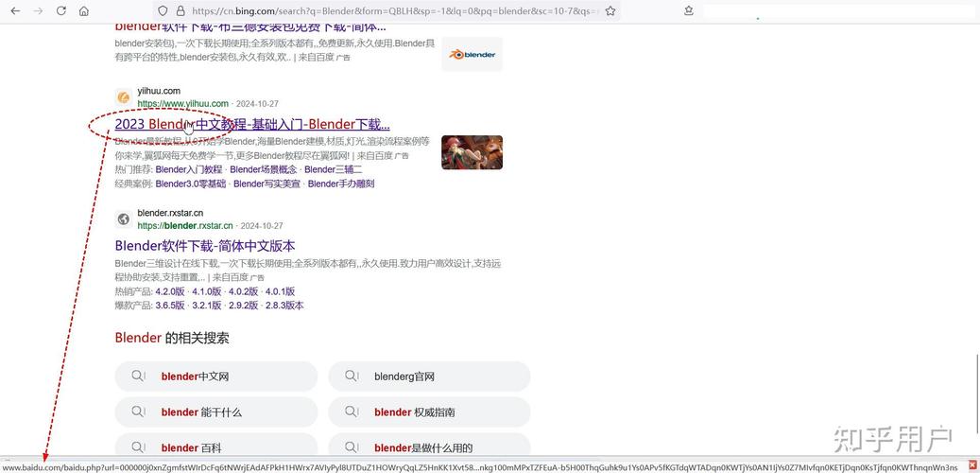Open the tracking protection shield icon
The image size is (980, 473).
click(163, 10)
